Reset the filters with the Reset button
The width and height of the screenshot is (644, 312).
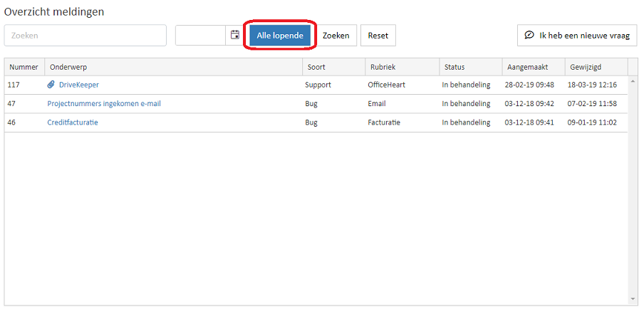tap(378, 36)
